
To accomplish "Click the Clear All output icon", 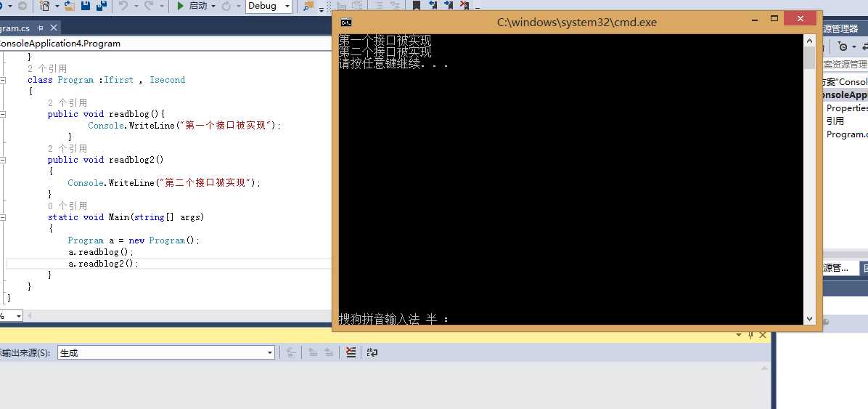I will pos(351,352).
